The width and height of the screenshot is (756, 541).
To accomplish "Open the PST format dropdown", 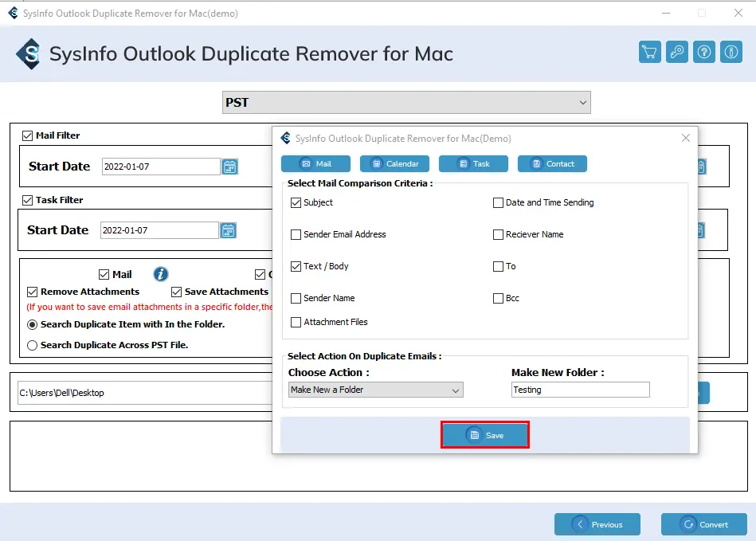I will point(406,103).
